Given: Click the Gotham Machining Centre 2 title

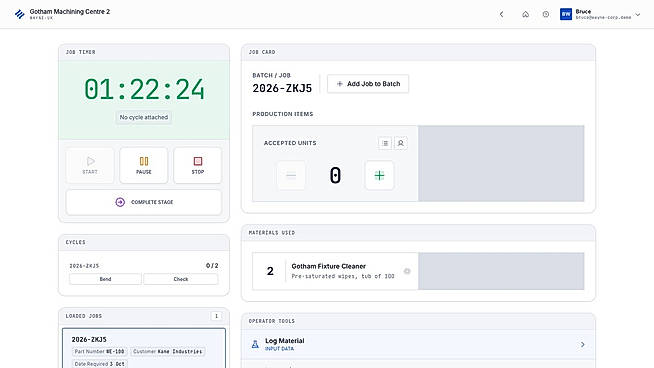Looking at the screenshot, I should pyautogui.click(x=70, y=12).
